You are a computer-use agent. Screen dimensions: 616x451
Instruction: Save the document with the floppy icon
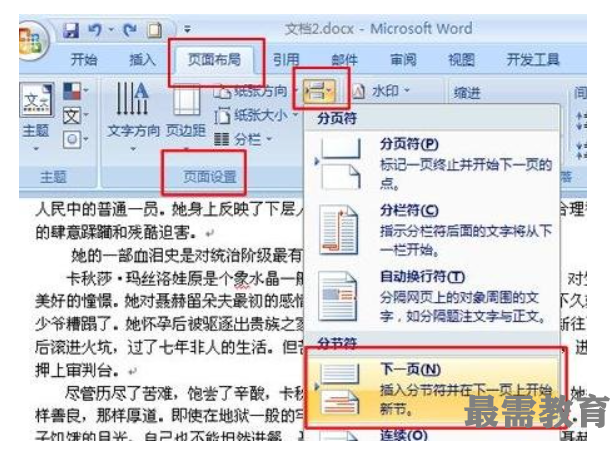(x=71, y=30)
